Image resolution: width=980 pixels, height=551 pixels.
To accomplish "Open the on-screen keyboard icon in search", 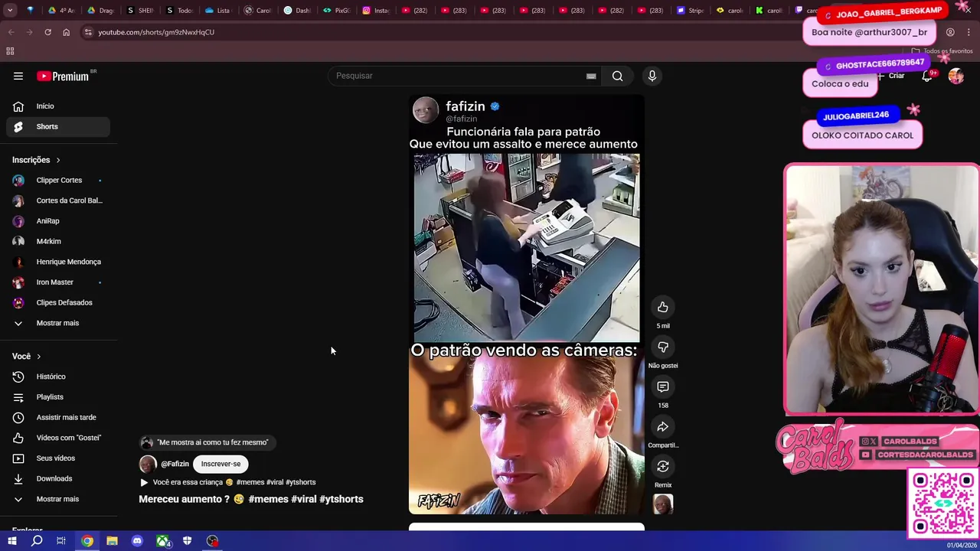I will pyautogui.click(x=591, y=76).
